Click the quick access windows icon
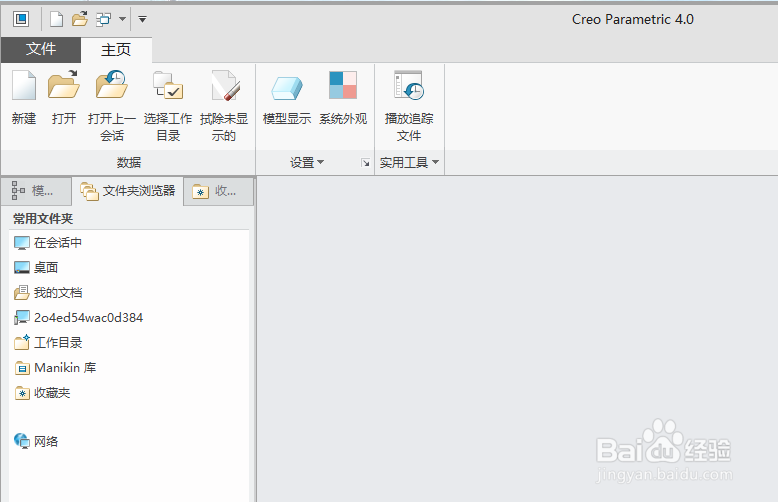The height and width of the screenshot is (502, 778). pyautogui.click(x=103, y=19)
